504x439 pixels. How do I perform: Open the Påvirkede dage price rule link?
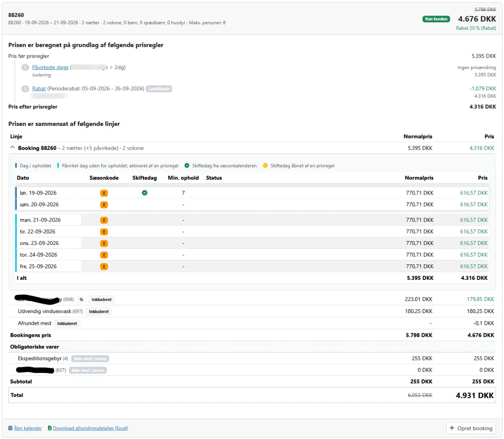(x=50, y=67)
